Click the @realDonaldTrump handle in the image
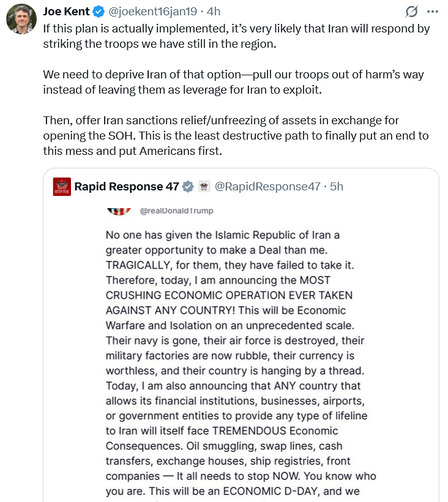The width and height of the screenshot is (448, 502). [177, 211]
